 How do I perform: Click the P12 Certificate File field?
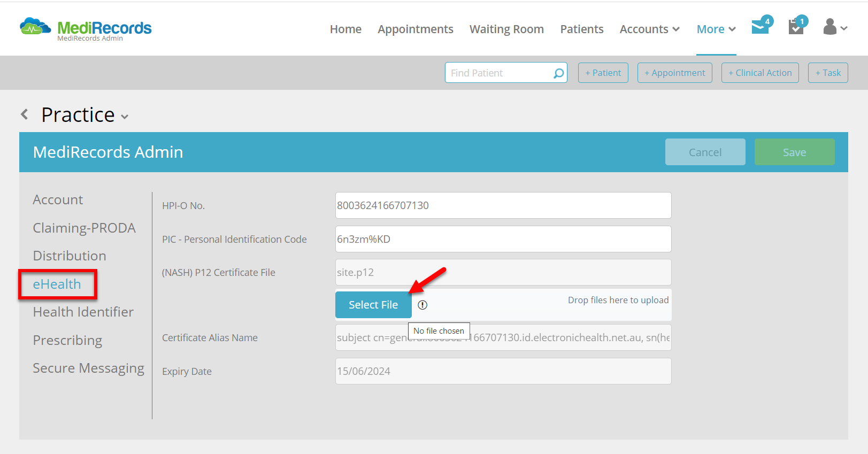pos(503,272)
